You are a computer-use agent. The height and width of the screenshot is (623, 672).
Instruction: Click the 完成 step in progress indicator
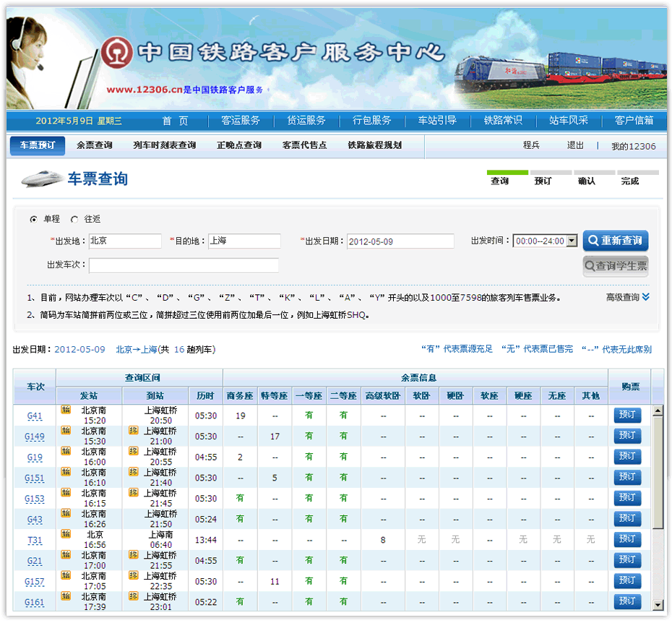630,181
